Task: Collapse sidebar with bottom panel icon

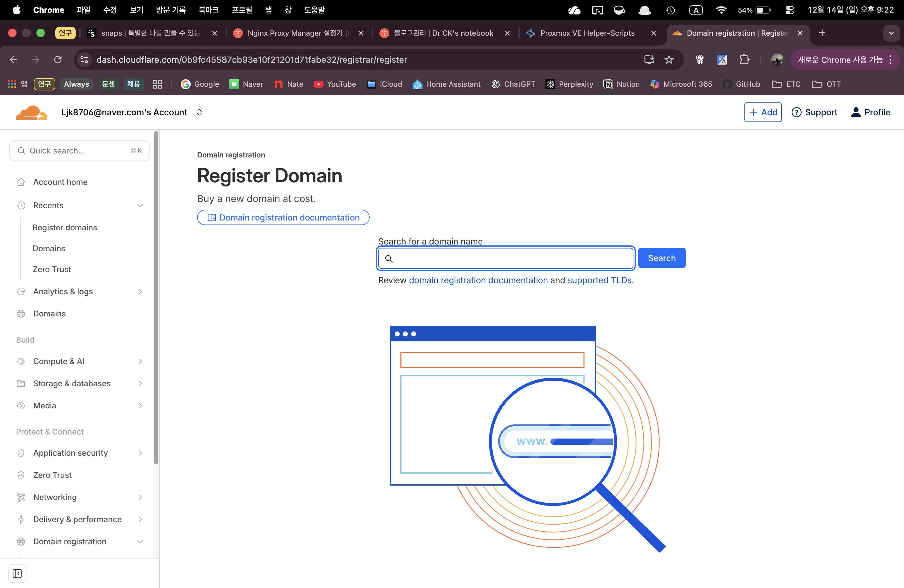Action: (17, 574)
